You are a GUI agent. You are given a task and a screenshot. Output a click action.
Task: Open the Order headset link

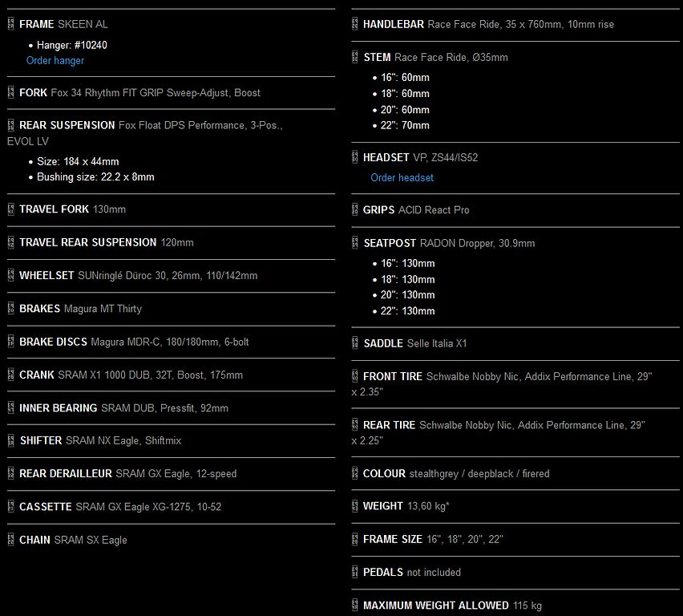(402, 177)
